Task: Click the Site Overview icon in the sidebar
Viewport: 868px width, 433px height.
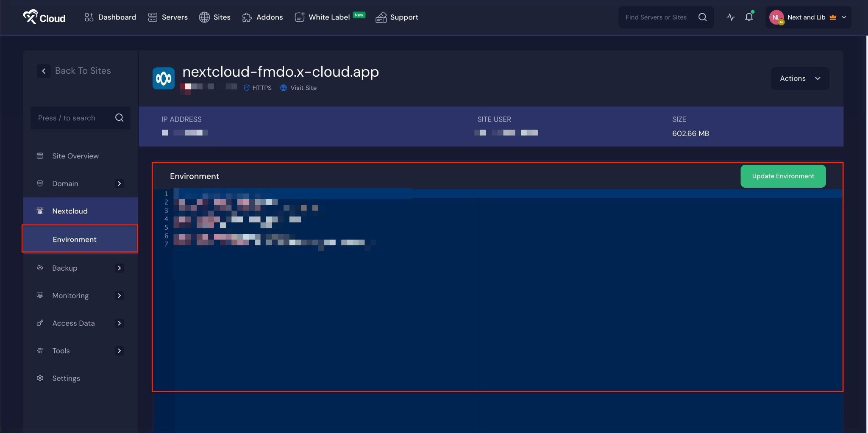Action: click(40, 156)
